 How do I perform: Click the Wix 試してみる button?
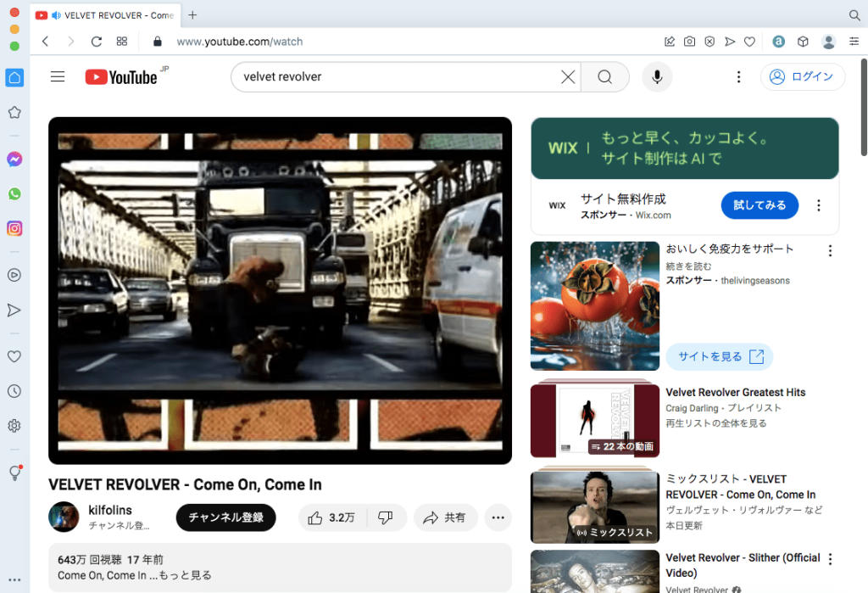tap(759, 205)
